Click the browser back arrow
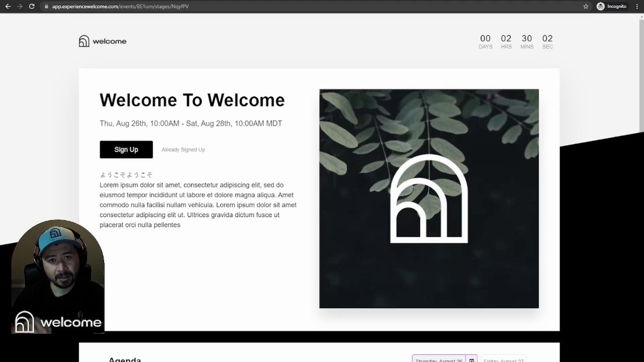Image resolution: width=644 pixels, height=362 pixels. (8, 7)
